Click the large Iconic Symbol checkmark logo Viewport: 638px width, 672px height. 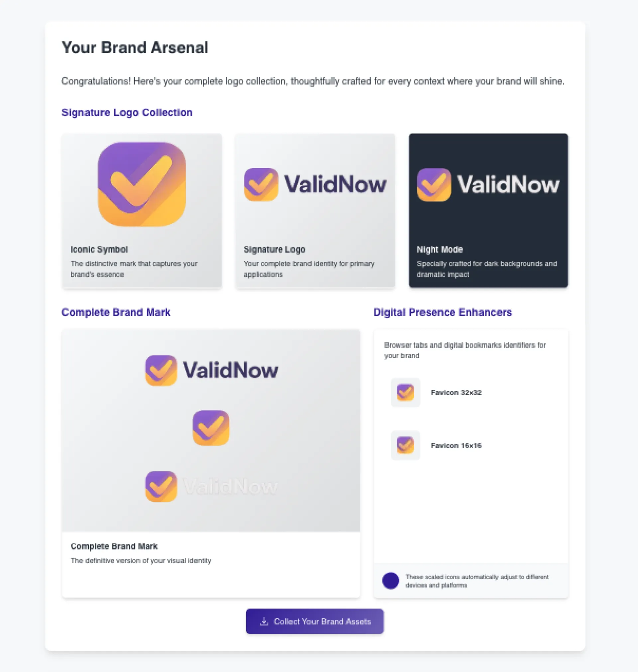[x=142, y=184]
